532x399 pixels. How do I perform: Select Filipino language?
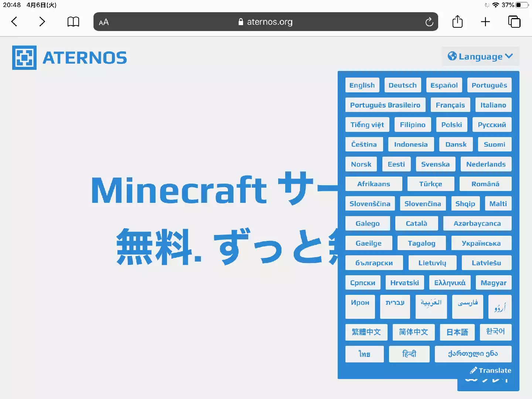pyautogui.click(x=413, y=125)
